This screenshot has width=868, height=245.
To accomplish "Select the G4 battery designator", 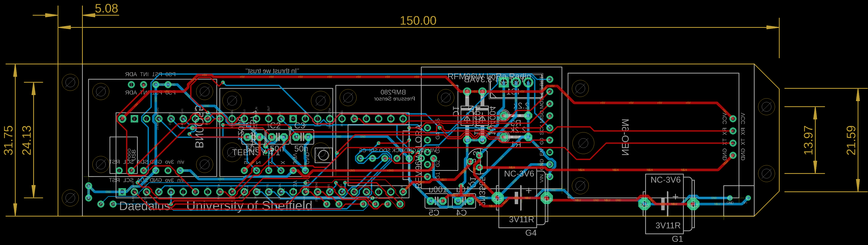I will pos(531,233).
